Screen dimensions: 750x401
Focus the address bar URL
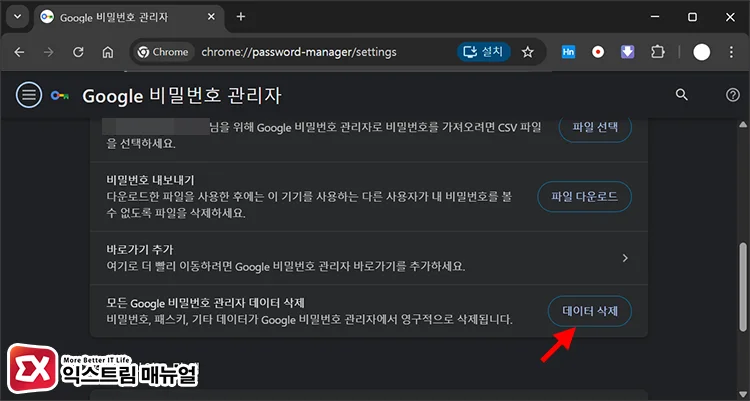[x=299, y=52]
